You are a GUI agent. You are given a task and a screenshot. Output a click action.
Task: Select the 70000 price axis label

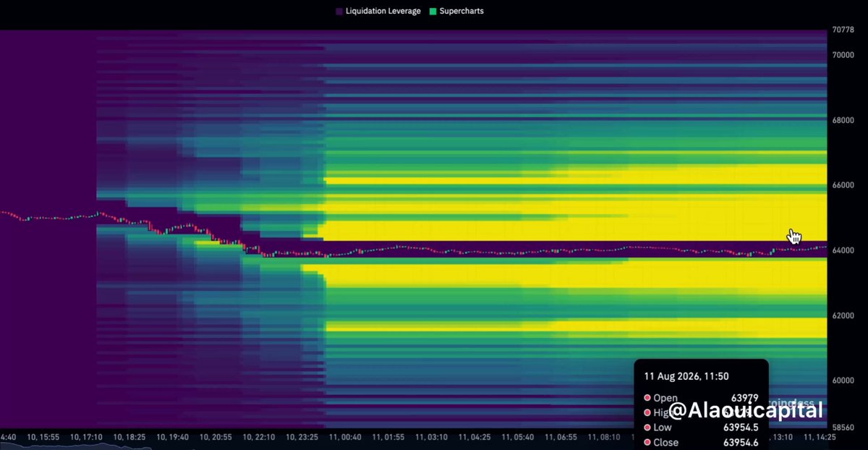842,55
